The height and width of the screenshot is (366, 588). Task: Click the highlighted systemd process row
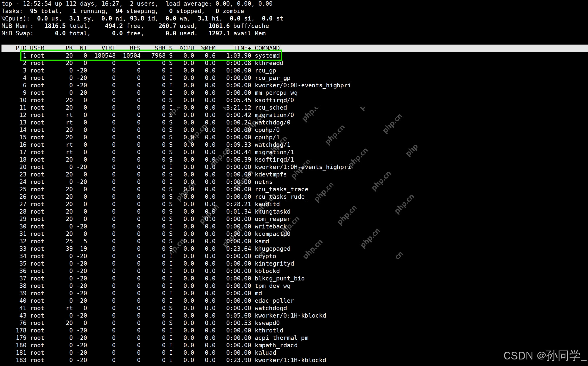151,56
